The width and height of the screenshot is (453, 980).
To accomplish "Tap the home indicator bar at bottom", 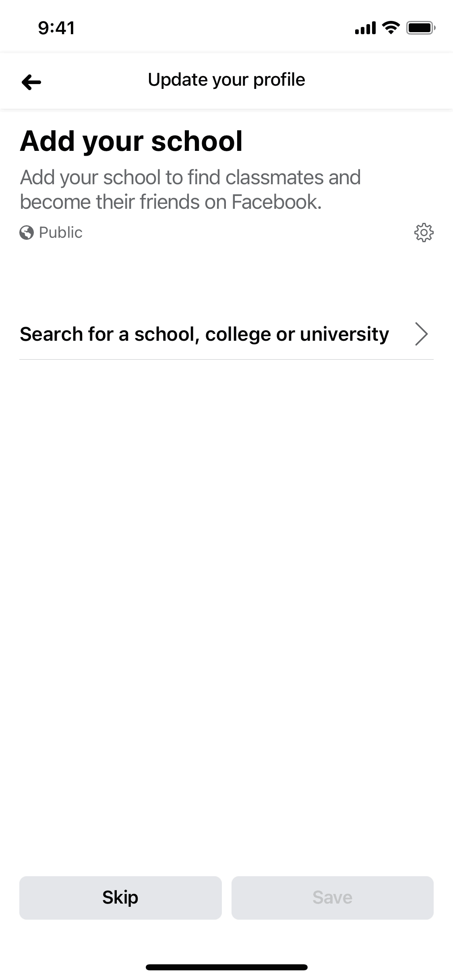I will [x=226, y=967].
